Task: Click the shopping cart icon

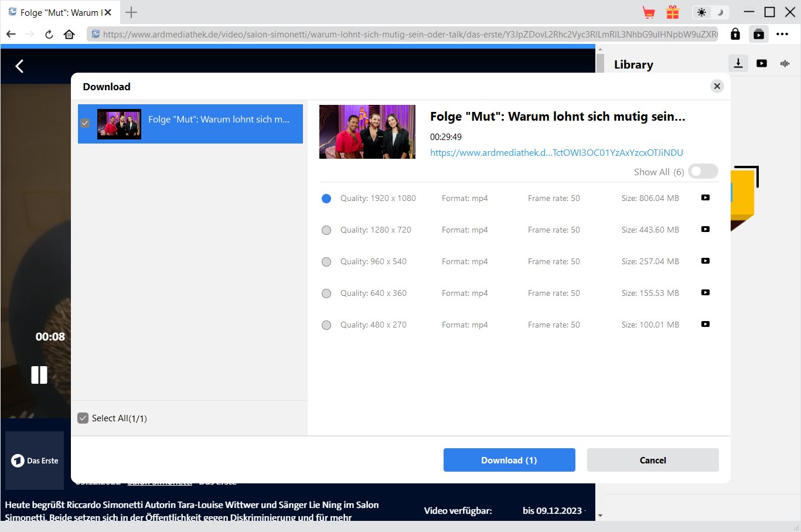Action: (648, 12)
